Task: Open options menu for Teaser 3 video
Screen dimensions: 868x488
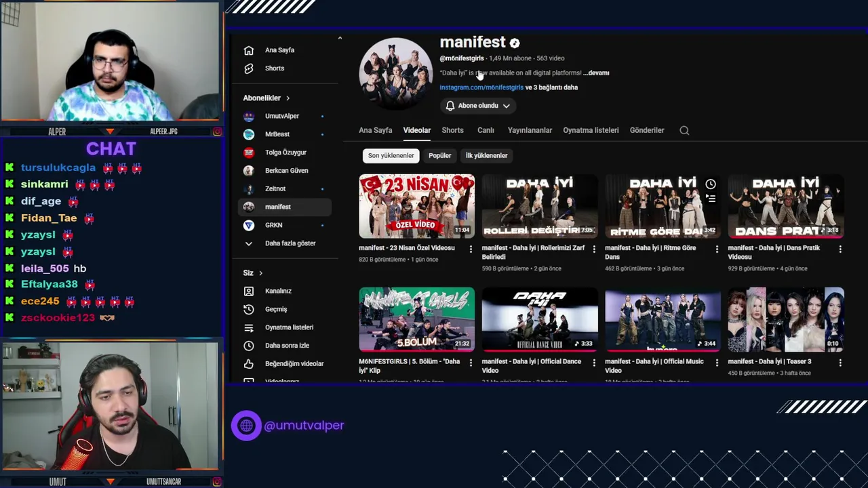Action: point(840,363)
